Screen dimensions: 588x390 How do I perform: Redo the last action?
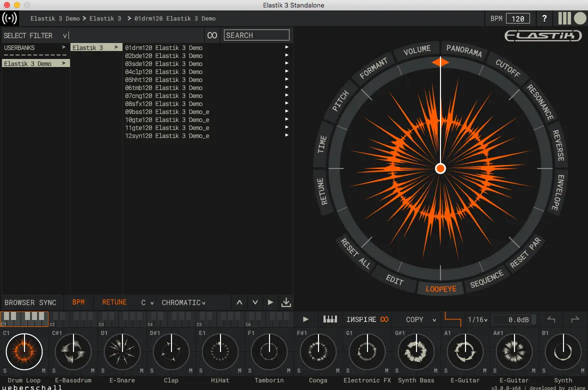tap(575, 319)
